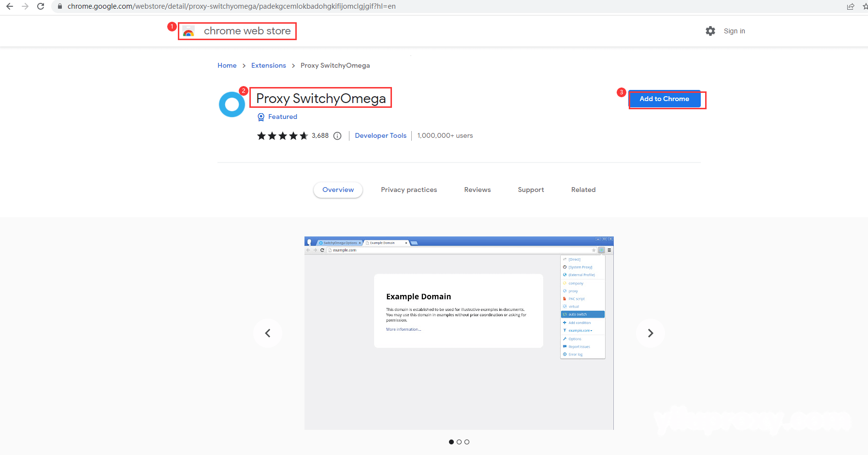This screenshot has width=868, height=455.
Task: Click the padlock site info icon
Action: click(x=60, y=6)
